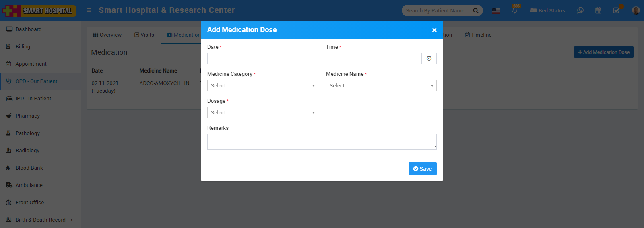The width and height of the screenshot is (644, 228).
Task: Click the Bed Status link
Action: [x=547, y=11]
